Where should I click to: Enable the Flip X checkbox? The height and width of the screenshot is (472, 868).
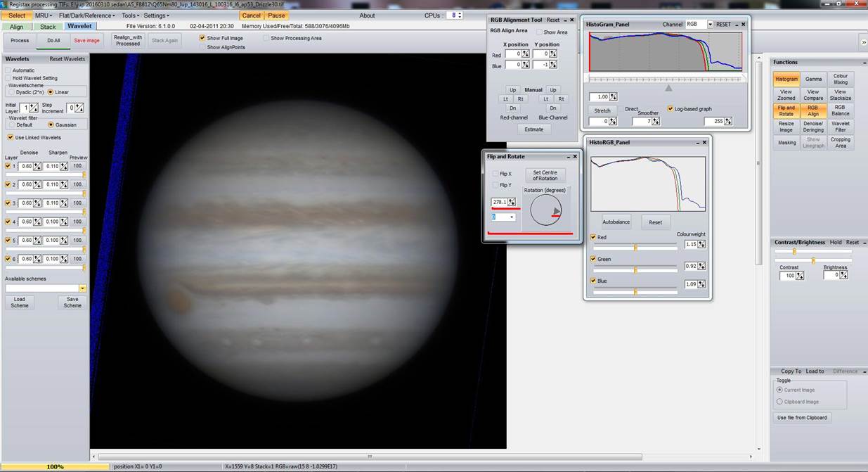click(x=495, y=174)
